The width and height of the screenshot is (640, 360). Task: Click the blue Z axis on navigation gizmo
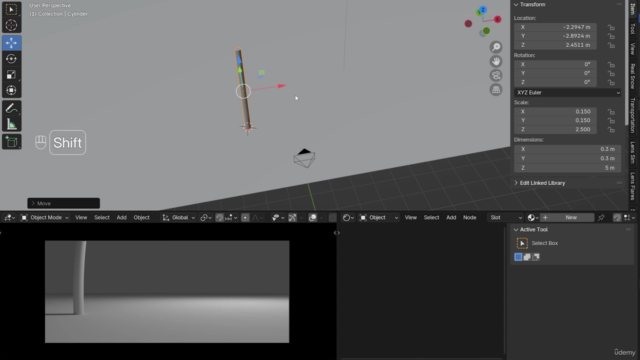(x=483, y=9)
